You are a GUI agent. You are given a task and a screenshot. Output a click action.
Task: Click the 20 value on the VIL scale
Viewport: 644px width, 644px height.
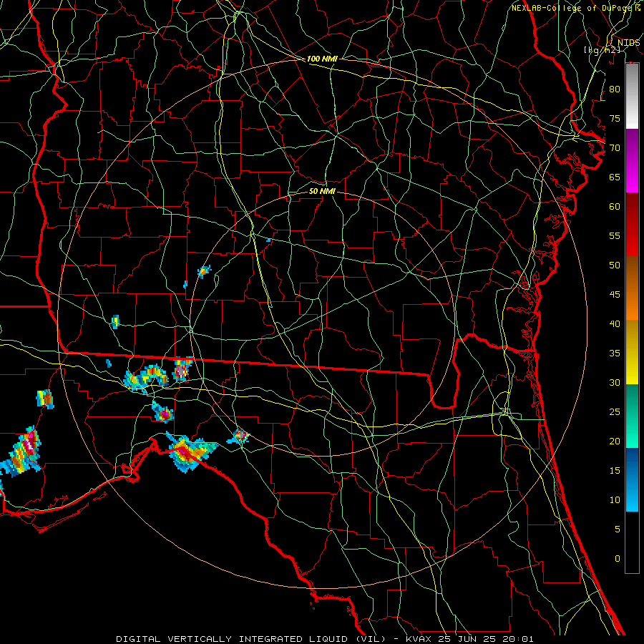click(x=615, y=441)
